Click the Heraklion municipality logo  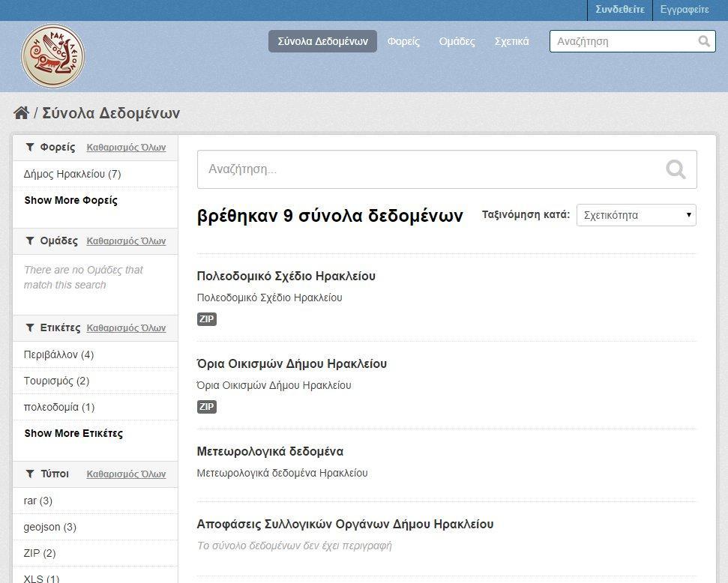[53, 55]
